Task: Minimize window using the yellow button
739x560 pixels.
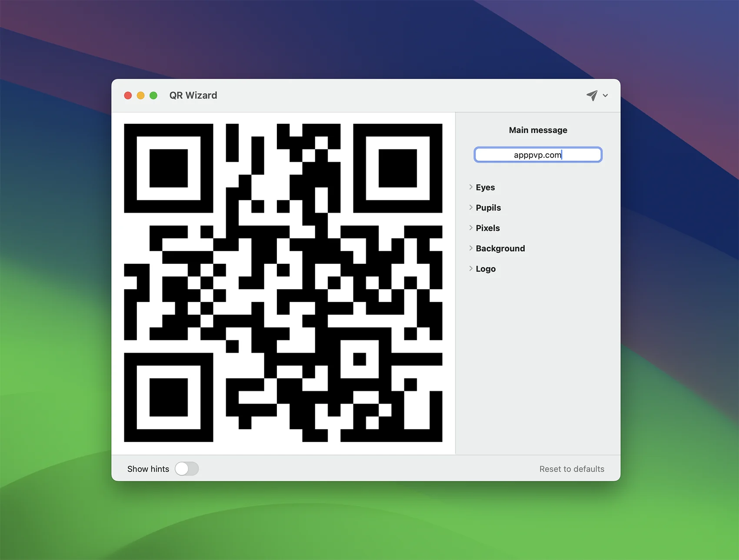Action: 140,96
